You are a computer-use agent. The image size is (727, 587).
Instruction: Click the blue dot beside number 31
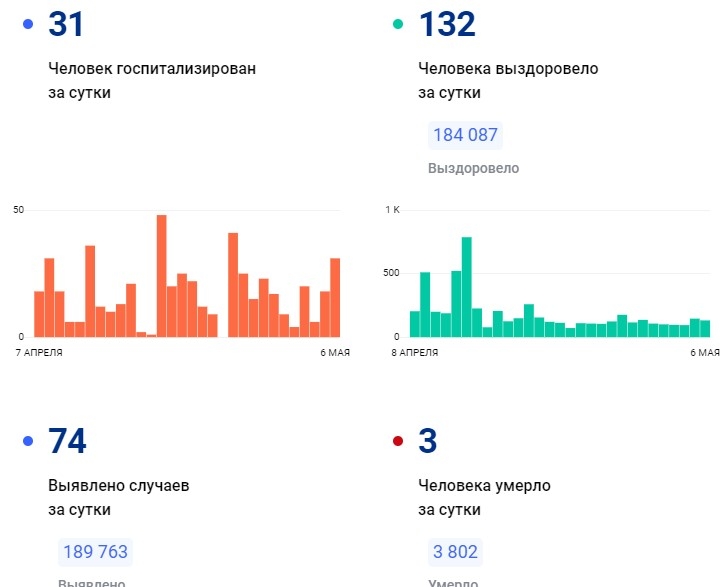(28, 24)
